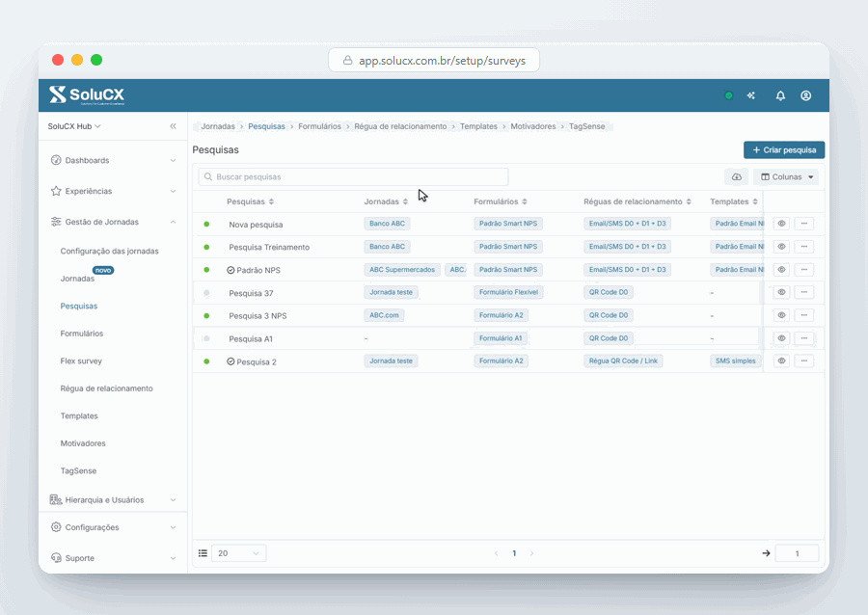Open the notifications bell
This screenshot has height=615, width=868.
tap(780, 95)
